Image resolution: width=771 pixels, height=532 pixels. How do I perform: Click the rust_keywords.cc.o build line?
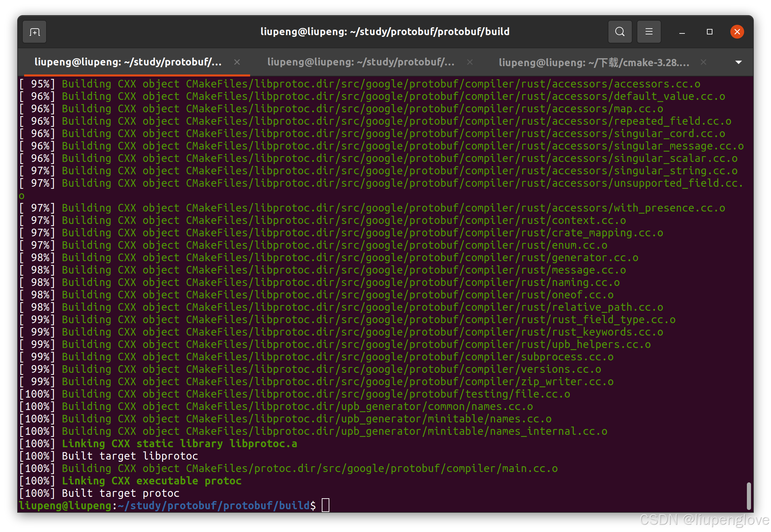click(341, 332)
